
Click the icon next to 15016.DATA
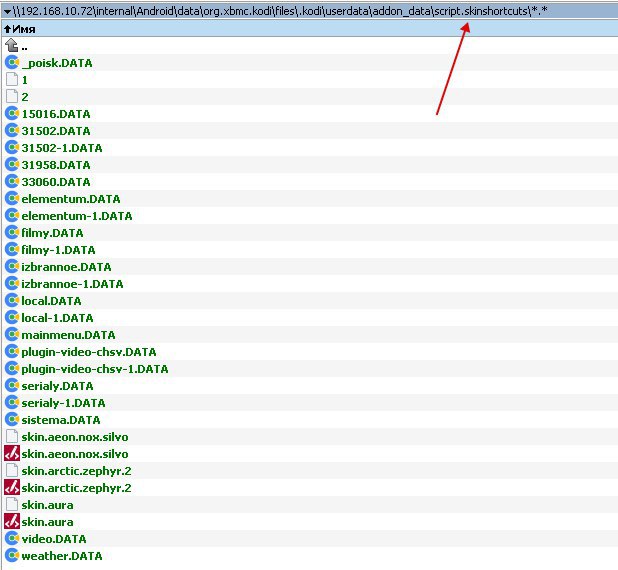coord(12,113)
